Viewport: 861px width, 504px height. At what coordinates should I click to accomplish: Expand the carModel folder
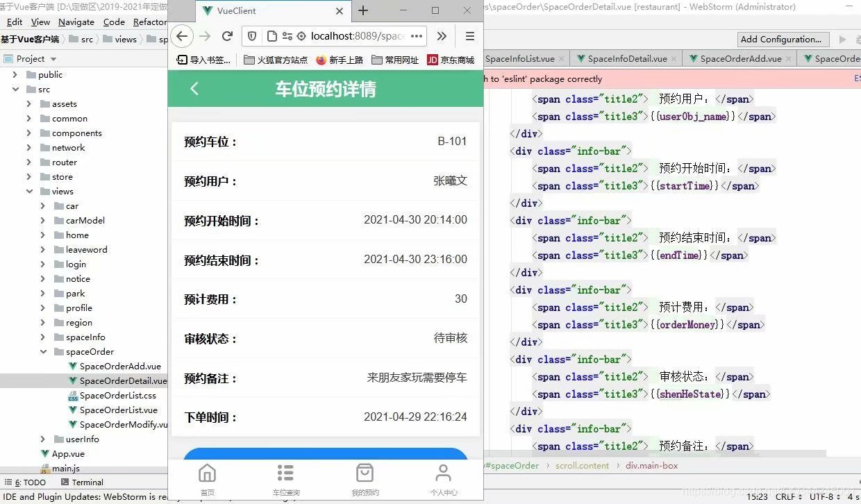[42, 220]
